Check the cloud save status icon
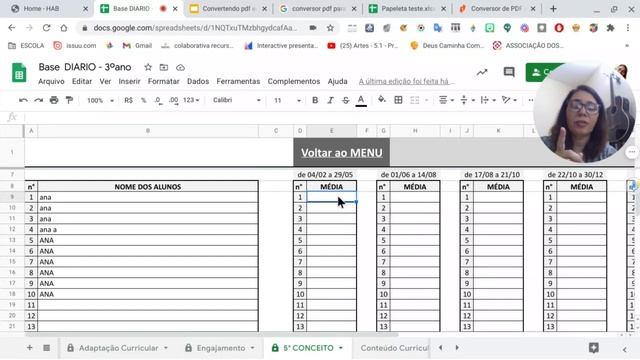Image resolution: width=640 pixels, height=360 pixels. 180,67
